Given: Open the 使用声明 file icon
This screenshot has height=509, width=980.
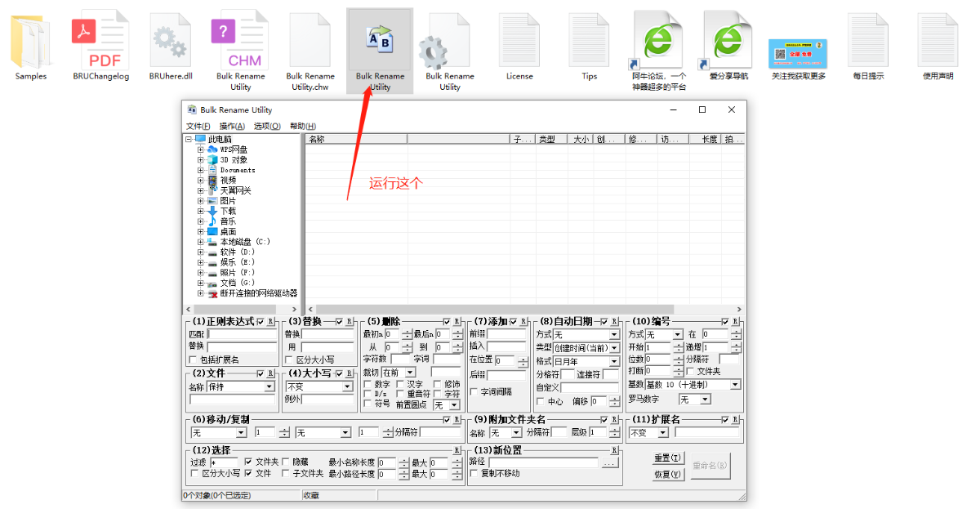Looking at the screenshot, I should coord(938,41).
